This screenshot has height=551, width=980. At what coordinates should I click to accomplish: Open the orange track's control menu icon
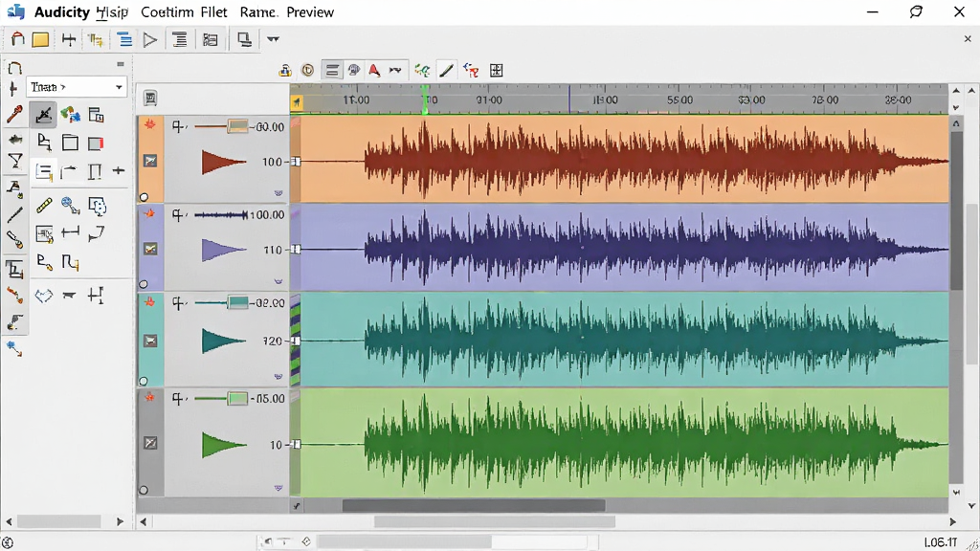pos(179,127)
